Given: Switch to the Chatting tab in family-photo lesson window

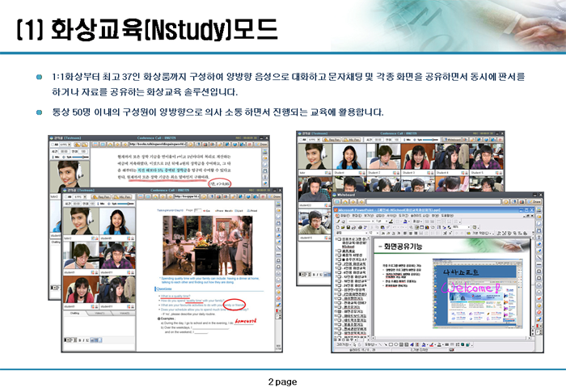Looking at the screenshot, I should (x=74, y=314).
